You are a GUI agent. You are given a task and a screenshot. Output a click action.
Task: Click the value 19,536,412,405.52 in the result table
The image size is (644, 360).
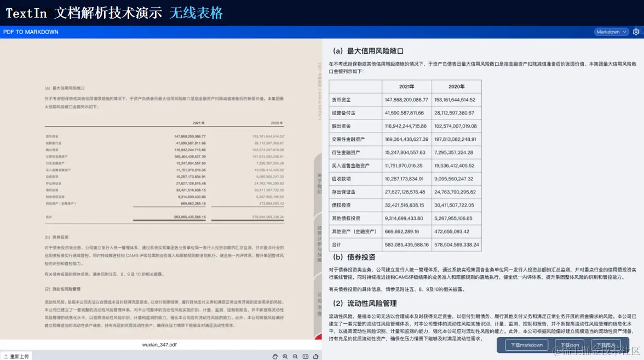click(455, 165)
